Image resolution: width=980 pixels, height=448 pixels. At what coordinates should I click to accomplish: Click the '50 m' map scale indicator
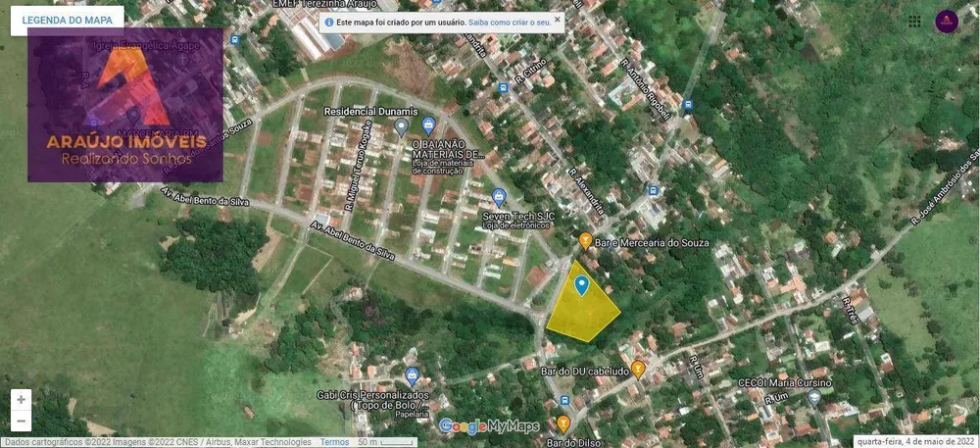pos(385,442)
